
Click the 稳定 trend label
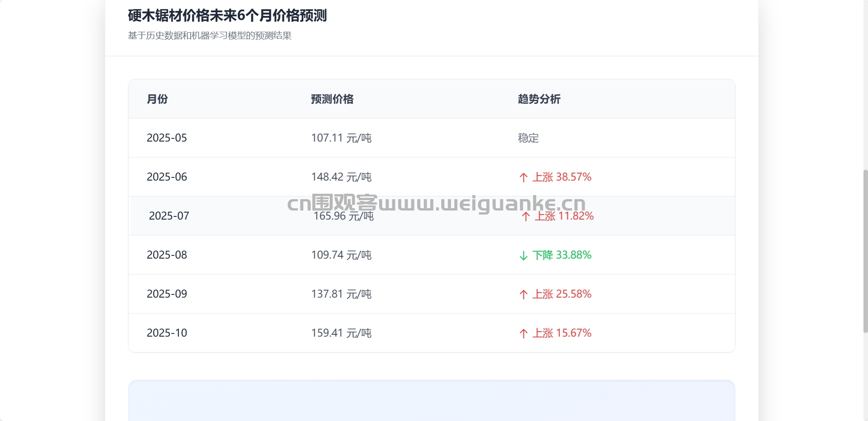[528, 138]
